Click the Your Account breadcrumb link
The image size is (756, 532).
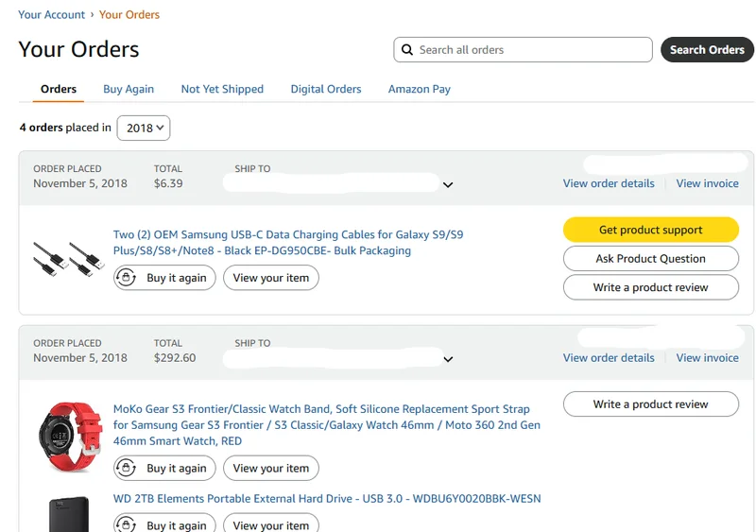(x=52, y=15)
